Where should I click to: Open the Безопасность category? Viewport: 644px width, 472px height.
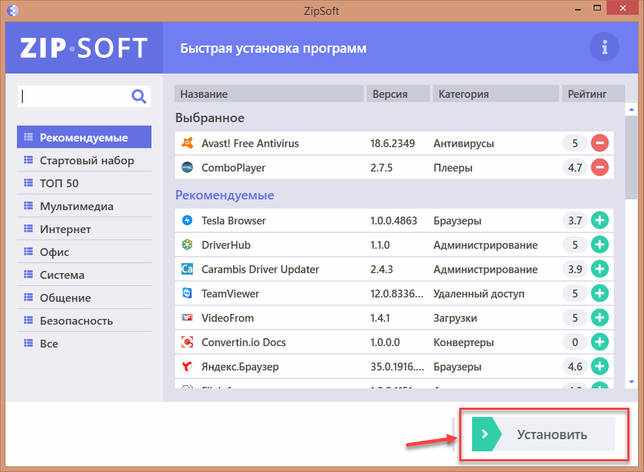point(84,321)
